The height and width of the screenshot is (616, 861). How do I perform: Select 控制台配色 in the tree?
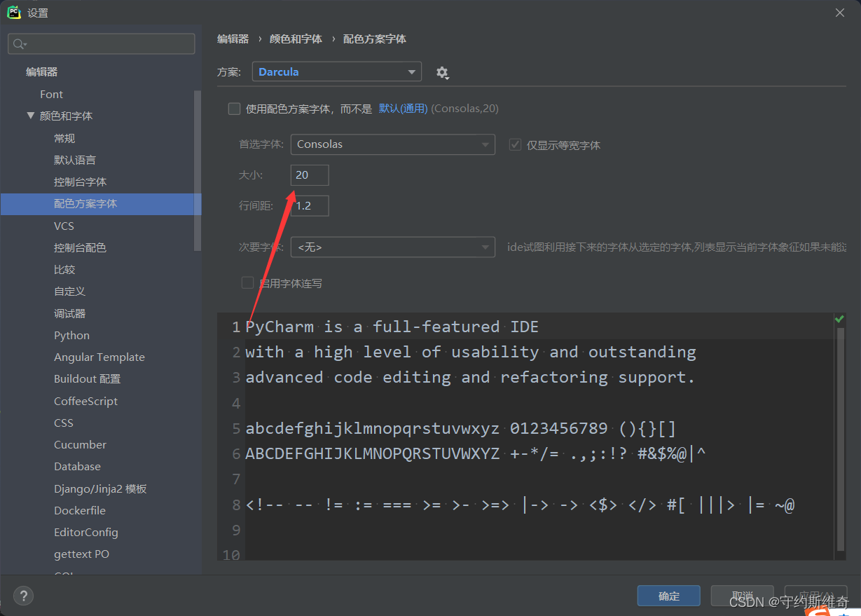[81, 247]
